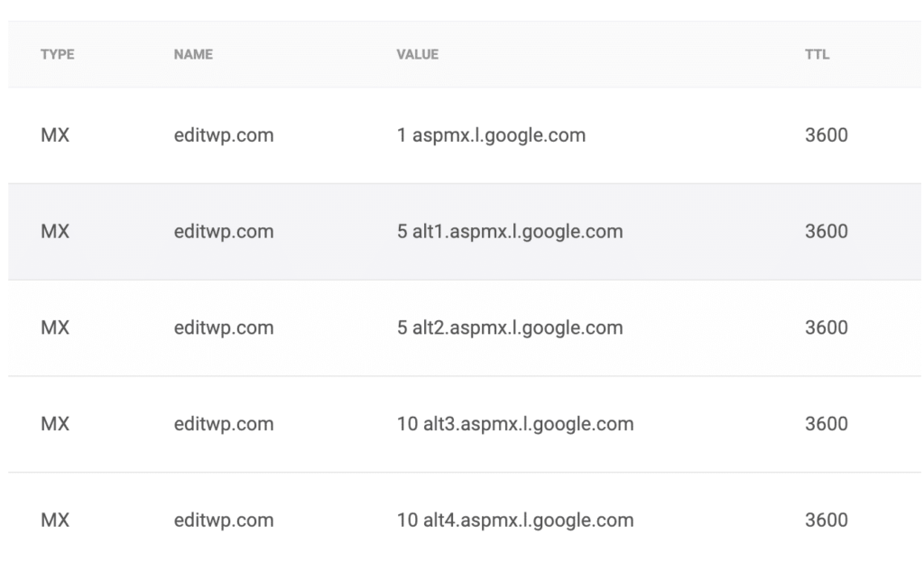Select the value 1 aspmx.l.google.com
This screenshot has width=924, height=572.
pos(491,135)
